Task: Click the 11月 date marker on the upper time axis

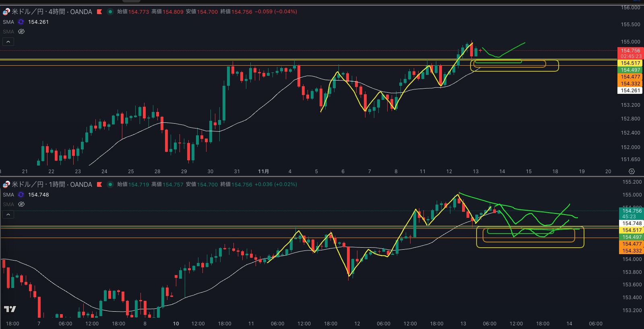Action: coord(263,172)
